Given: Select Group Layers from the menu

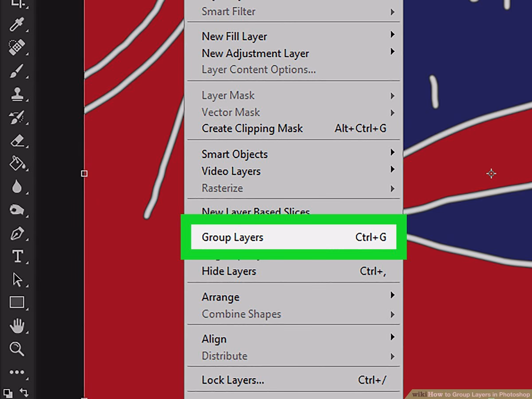Looking at the screenshot, I should (232, 237).
